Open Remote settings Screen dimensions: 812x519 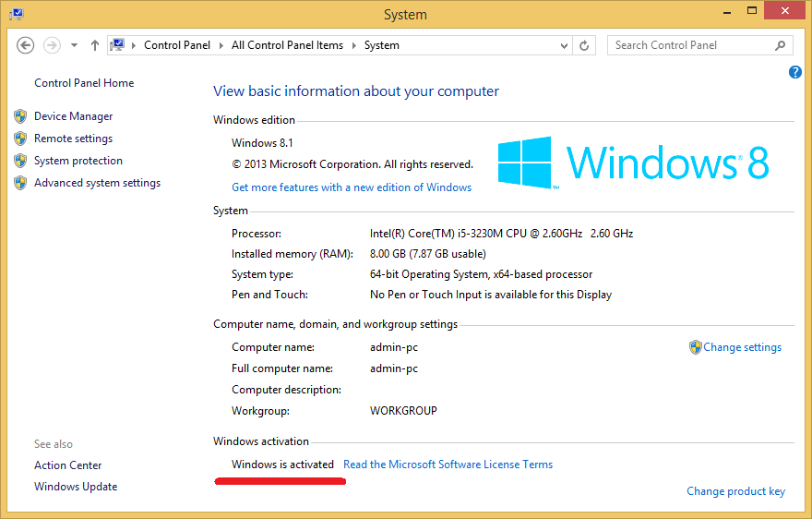[x=73, y=139]
